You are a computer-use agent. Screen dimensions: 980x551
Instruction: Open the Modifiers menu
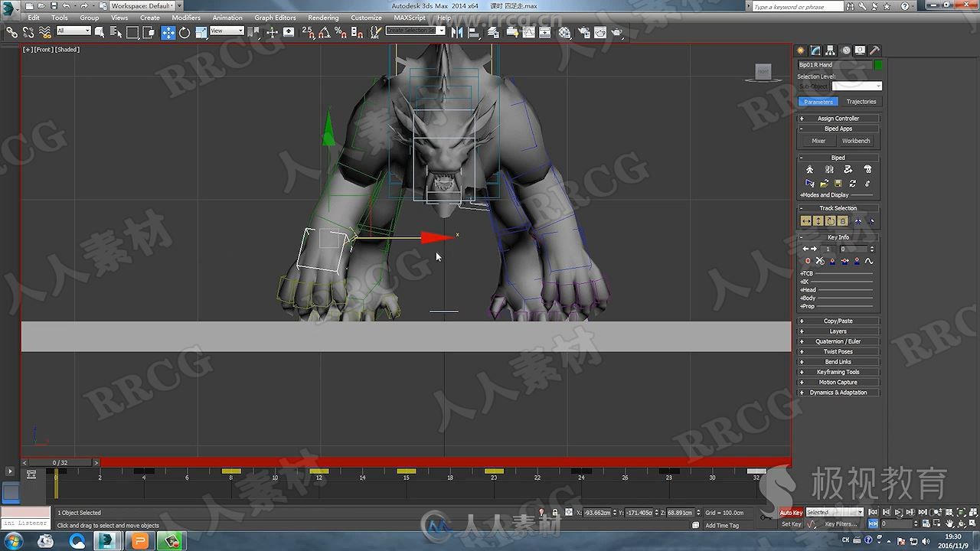pos(186,18)
